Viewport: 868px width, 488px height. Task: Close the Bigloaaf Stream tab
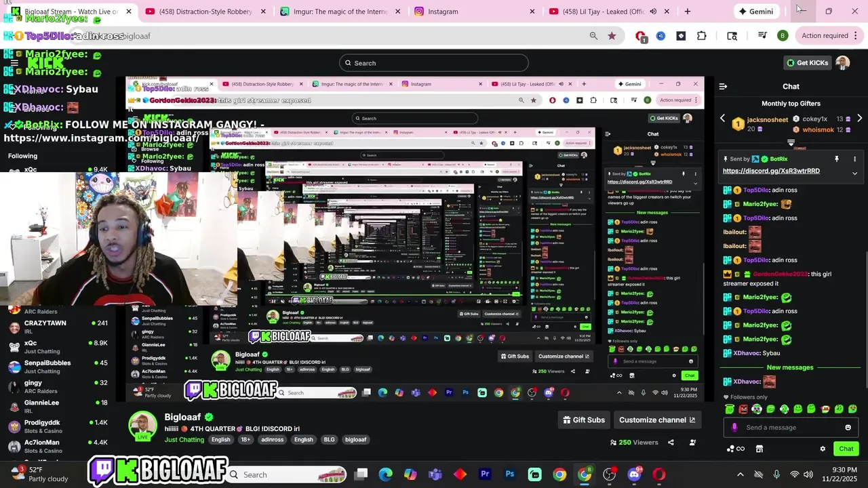[128, 12]
